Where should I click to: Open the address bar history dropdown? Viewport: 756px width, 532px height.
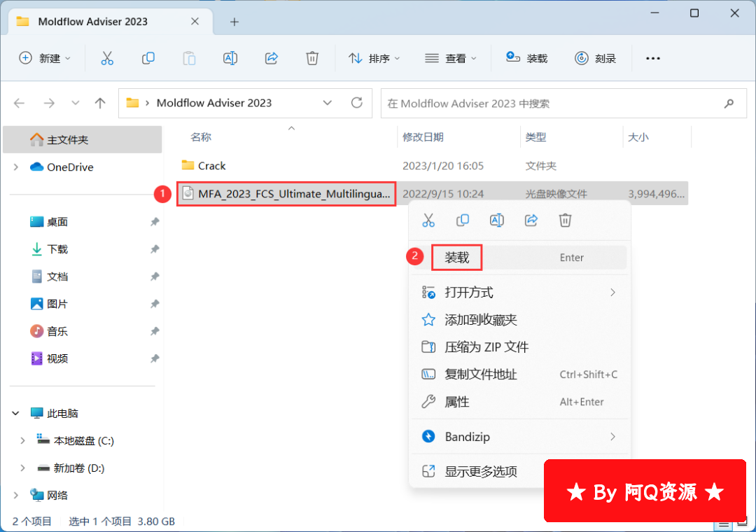[x=328, y=103]
